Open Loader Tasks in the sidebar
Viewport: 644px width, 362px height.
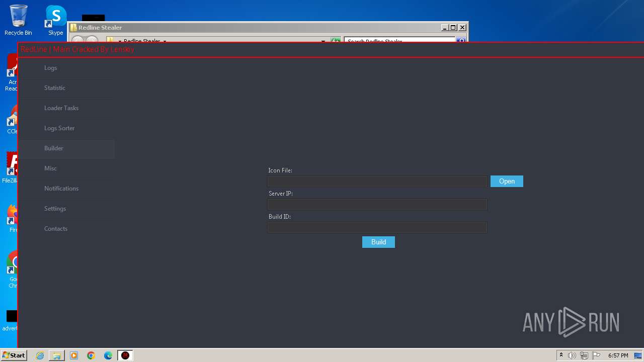pyautogui.click(x=61, y=108)
